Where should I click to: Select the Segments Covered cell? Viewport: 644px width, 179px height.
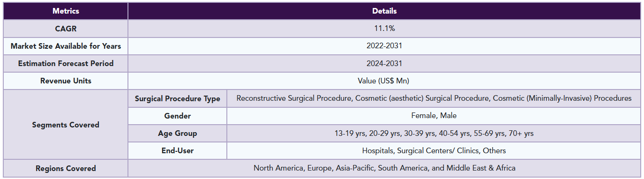pyautogui.click(x=66, y=125)
